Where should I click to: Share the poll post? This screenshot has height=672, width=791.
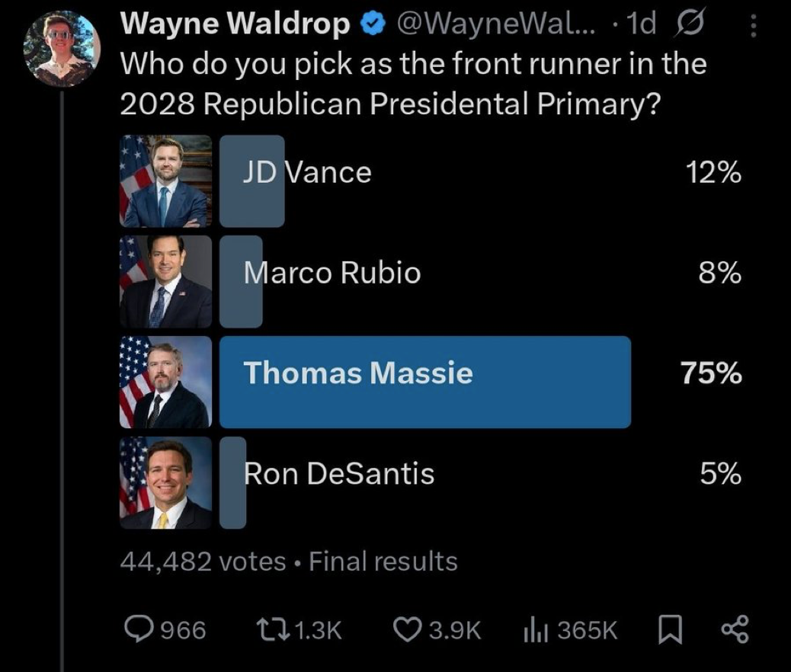[x=735, y=629]
